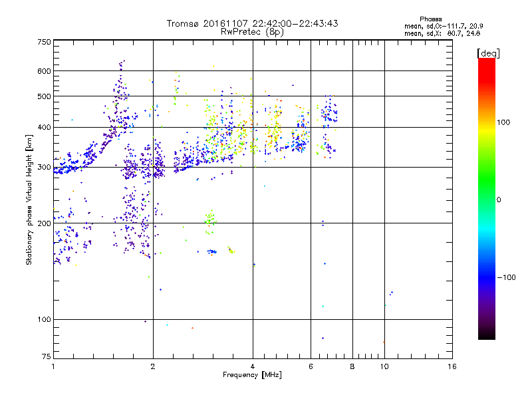The image size is (532, 399).
Task: Click the x-axis '6' tick label
Action: point(311,366)
